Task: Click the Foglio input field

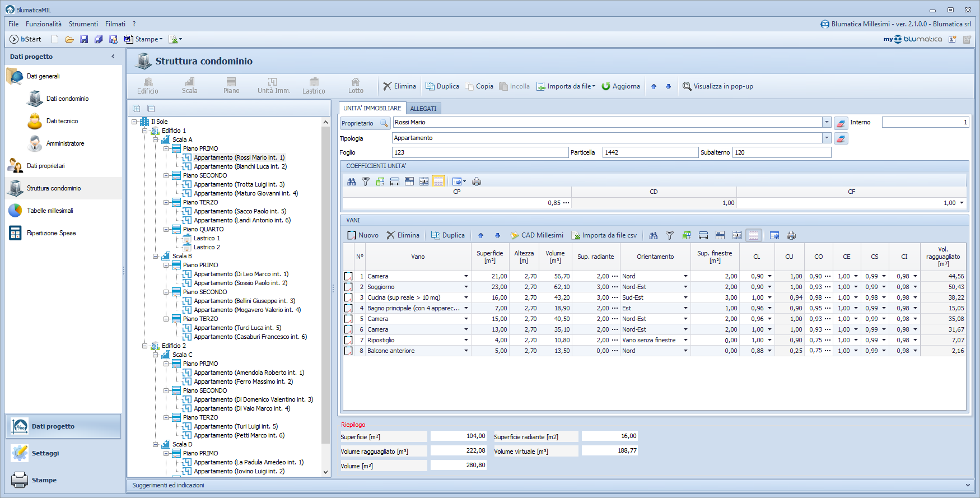Action: point(480,152)
